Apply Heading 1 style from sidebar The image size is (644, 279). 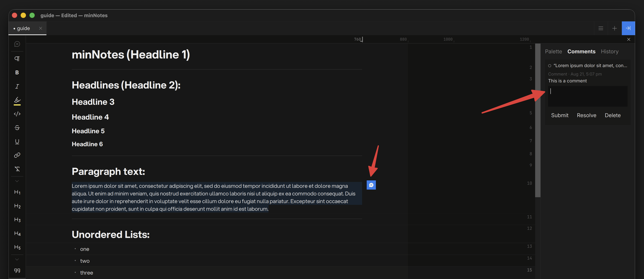point(17,192)
